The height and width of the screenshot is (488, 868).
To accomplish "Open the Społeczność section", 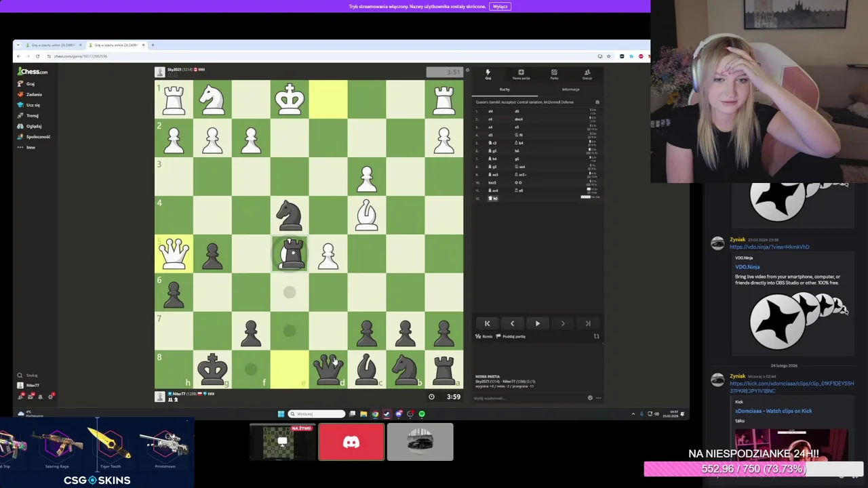I will (33, 136).
